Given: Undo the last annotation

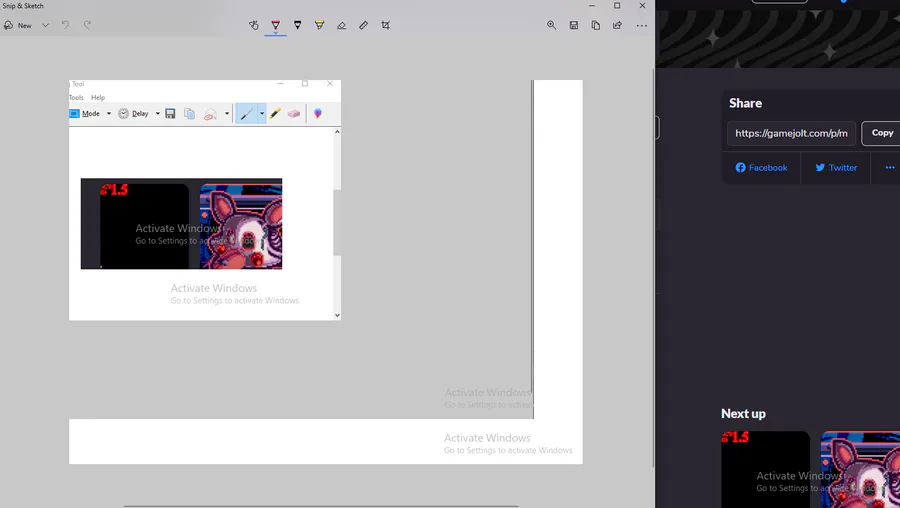Looking at the screenshot, I should point(65,25).
